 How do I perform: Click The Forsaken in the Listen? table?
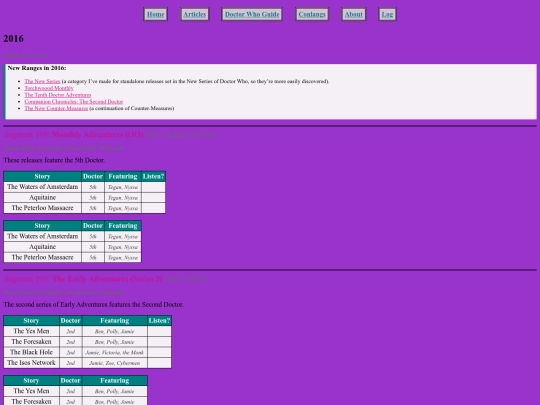point(31,342)
